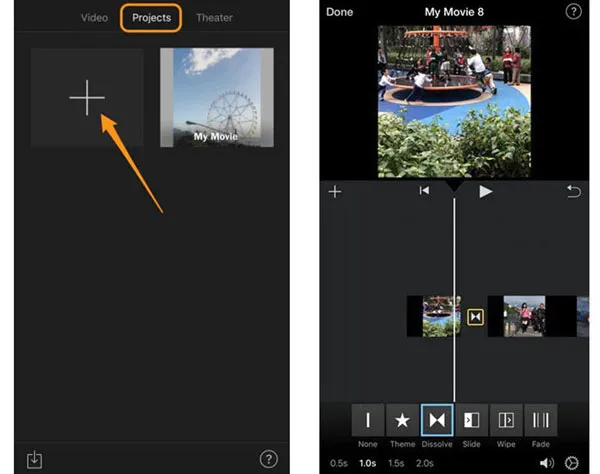Open project settings gear
Screen dimensions: 600x474
tap(572, 463)
